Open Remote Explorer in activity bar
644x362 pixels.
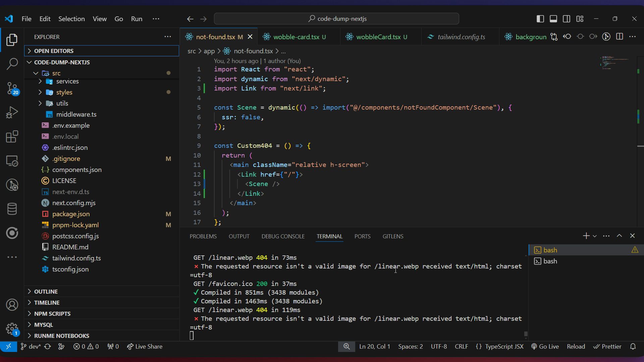[x=12, y=161]
